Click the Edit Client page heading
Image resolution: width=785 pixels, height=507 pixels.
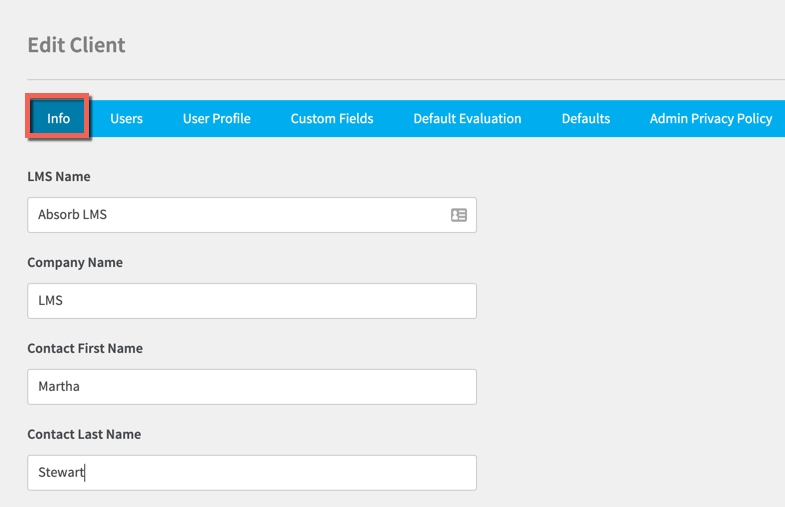click(76, 45)
